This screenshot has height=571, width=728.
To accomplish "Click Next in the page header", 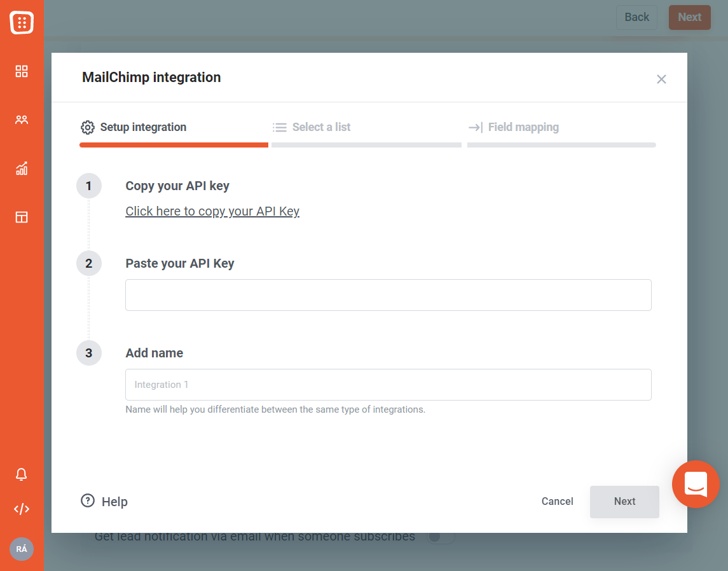I will 689,17.
